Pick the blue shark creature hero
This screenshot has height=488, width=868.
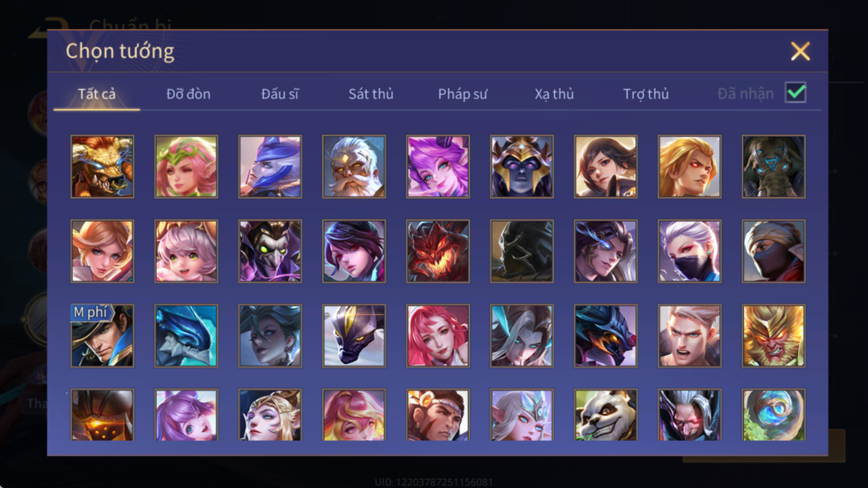[x=186, y=336]
